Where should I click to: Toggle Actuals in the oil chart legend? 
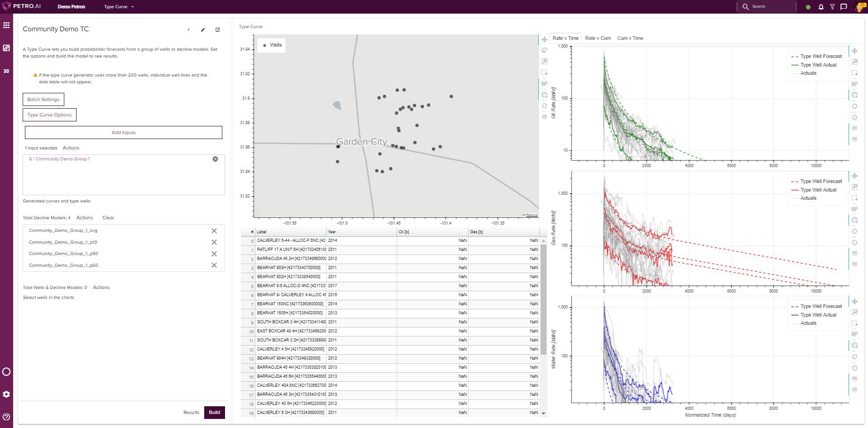804,73
